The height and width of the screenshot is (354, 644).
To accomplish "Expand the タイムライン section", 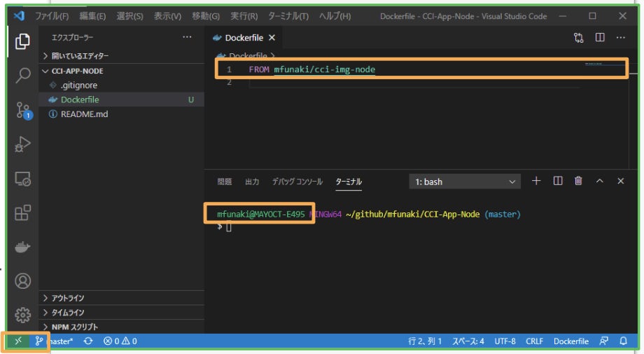I will 68,313.
